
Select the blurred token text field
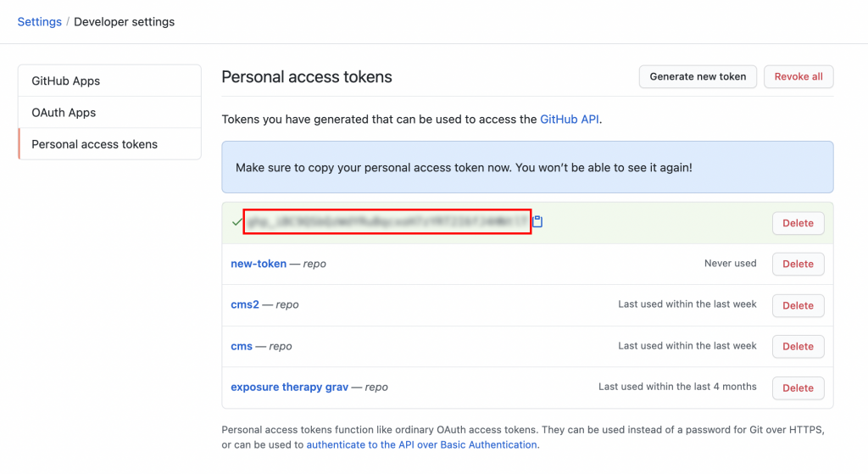click(x=387, y=221)
